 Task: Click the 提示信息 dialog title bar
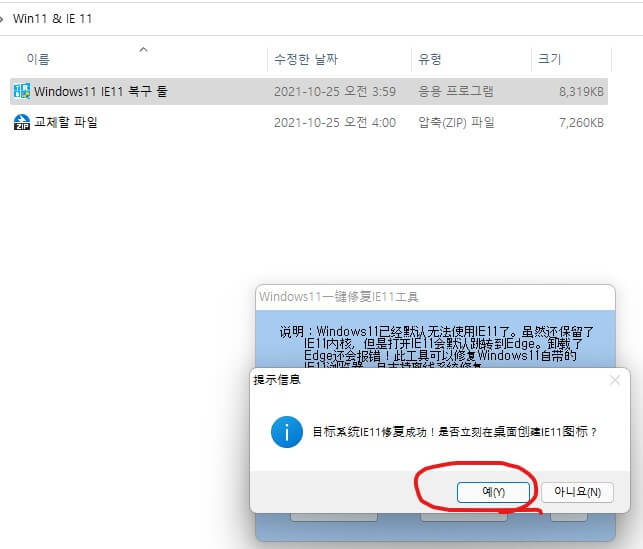pyautogui.click(x=400, y=380)
